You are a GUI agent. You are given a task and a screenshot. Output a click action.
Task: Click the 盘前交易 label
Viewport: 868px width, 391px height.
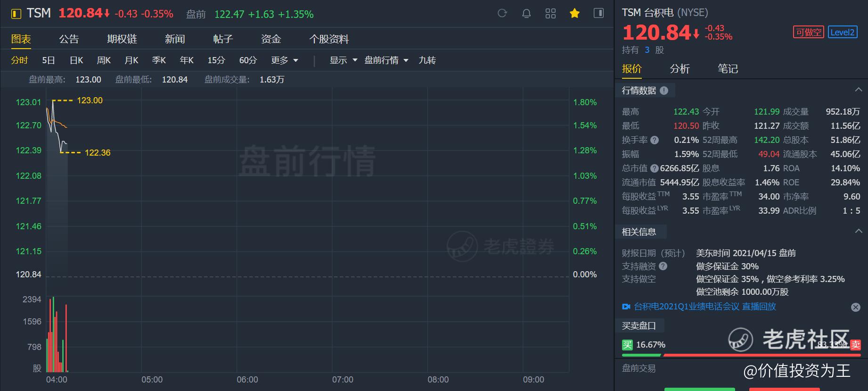coord(639,368)
